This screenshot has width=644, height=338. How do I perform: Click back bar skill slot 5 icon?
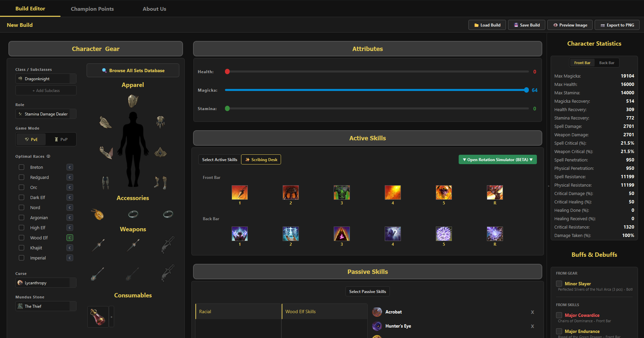coord(444,234)
